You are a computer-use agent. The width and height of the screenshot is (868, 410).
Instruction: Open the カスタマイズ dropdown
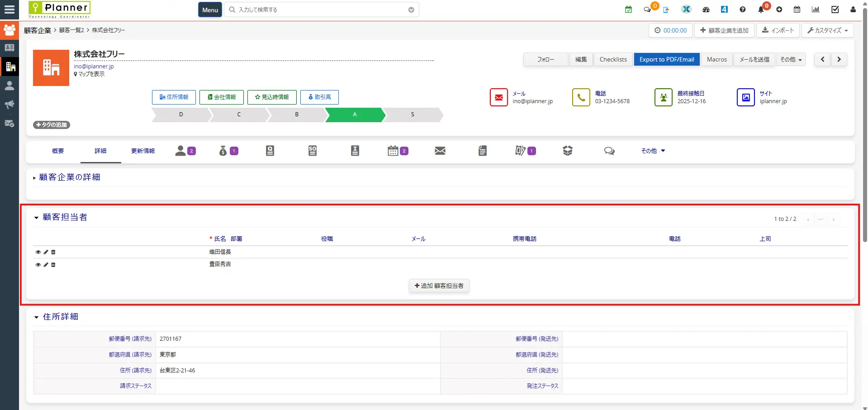coord(827,30)
